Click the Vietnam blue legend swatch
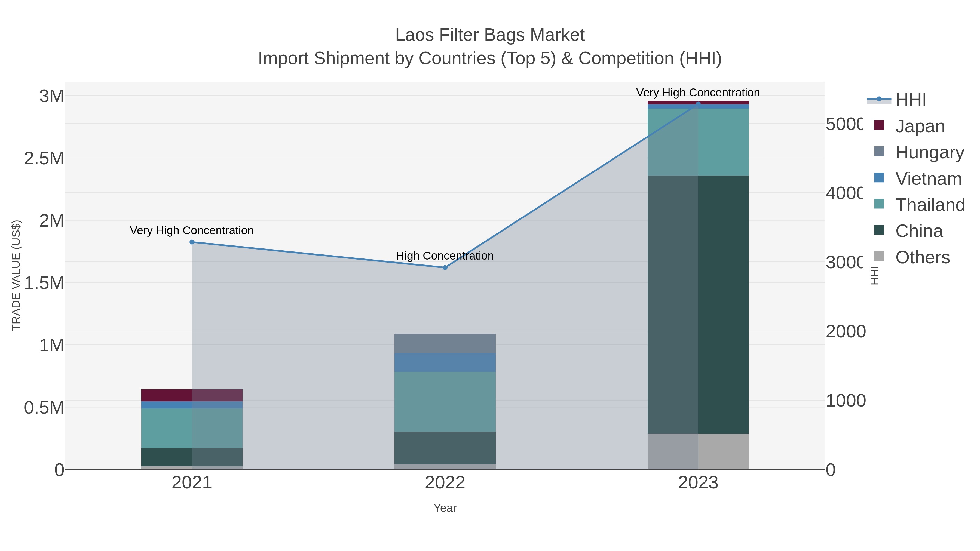Screen dimensions: 980x551 [x=879, y=178]
